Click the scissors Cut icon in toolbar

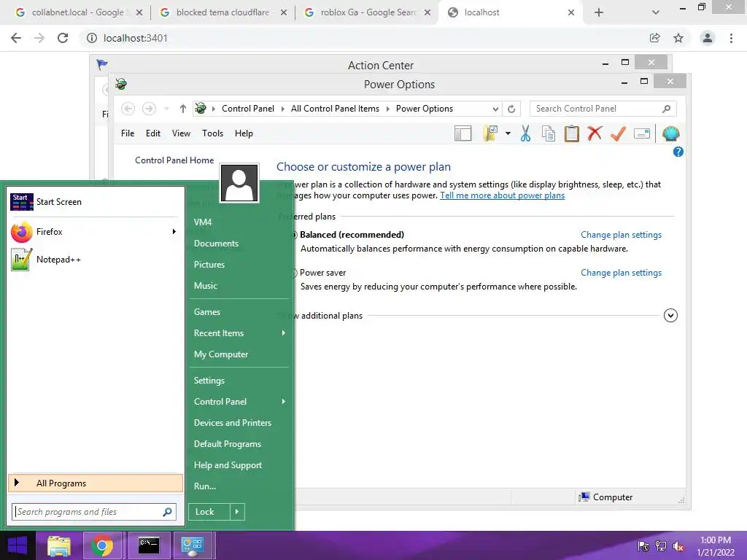525,134
